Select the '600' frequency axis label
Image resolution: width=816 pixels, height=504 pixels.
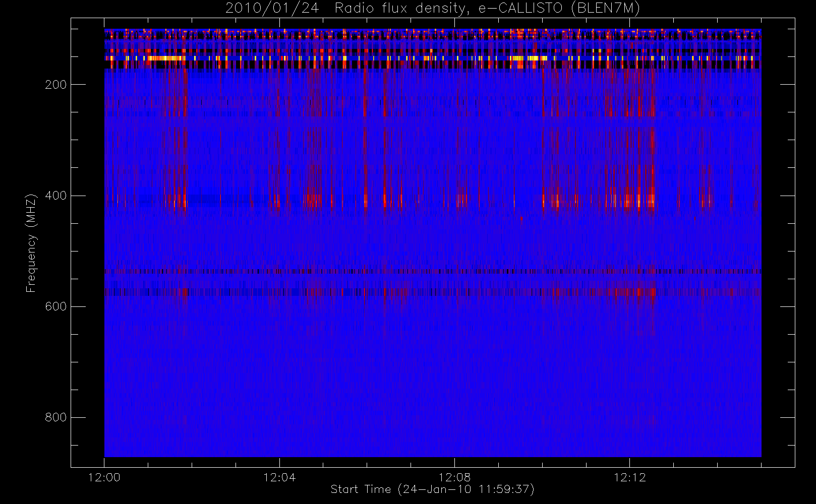pyautogui.click(x=55, y=306)
